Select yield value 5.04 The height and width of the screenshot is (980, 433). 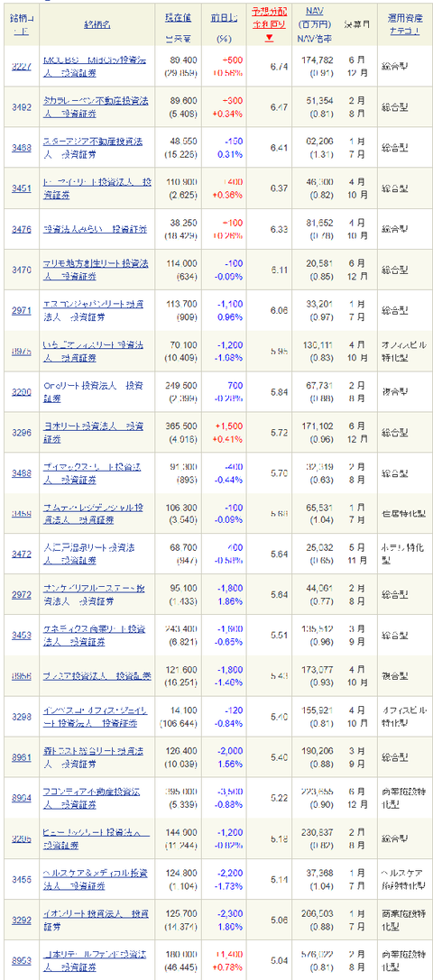click(x=279, y=961)
